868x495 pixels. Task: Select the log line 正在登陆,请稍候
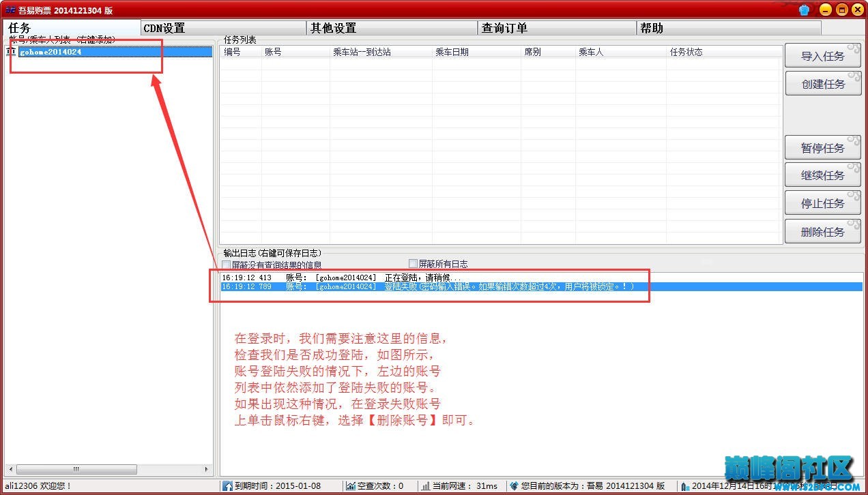point(542,277)
